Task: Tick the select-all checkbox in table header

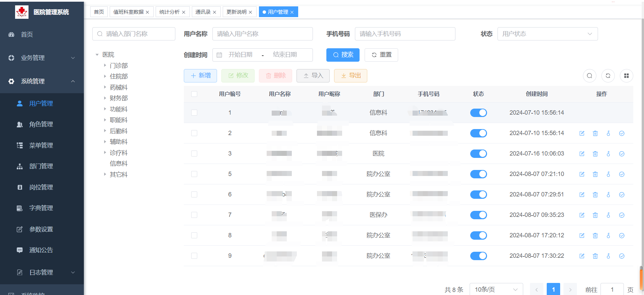Action: click(x=194, y=94)
